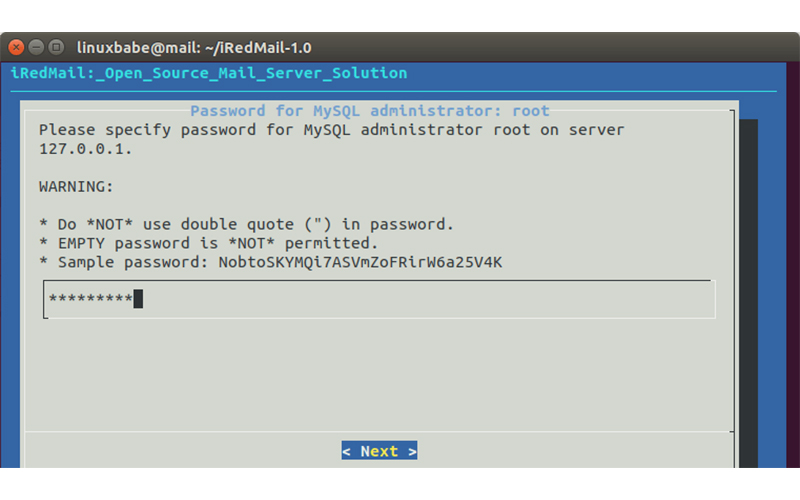Click the 'EMPTY password is *NOT* permitted' line
This screenshot has height=500, width=800.
[x=208, y=243]
